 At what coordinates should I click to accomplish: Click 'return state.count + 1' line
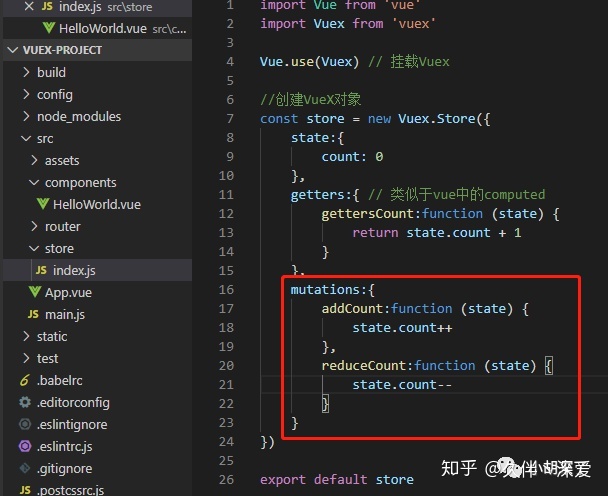pyautogui.click(x=437, y=233)
